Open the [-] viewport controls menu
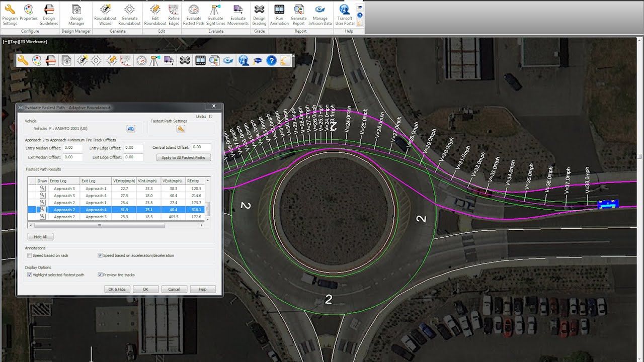This screenshot has height=362, width=644. tap(6, 42)
